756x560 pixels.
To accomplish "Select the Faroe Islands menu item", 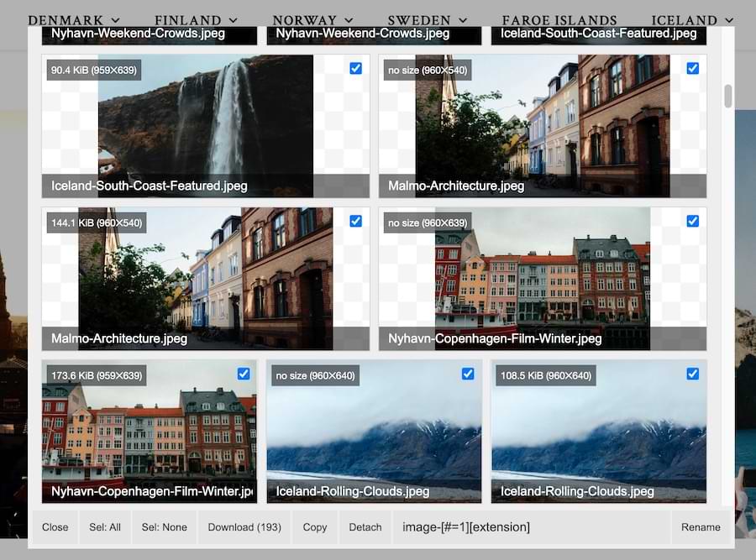I will click(x=559, y=19).
